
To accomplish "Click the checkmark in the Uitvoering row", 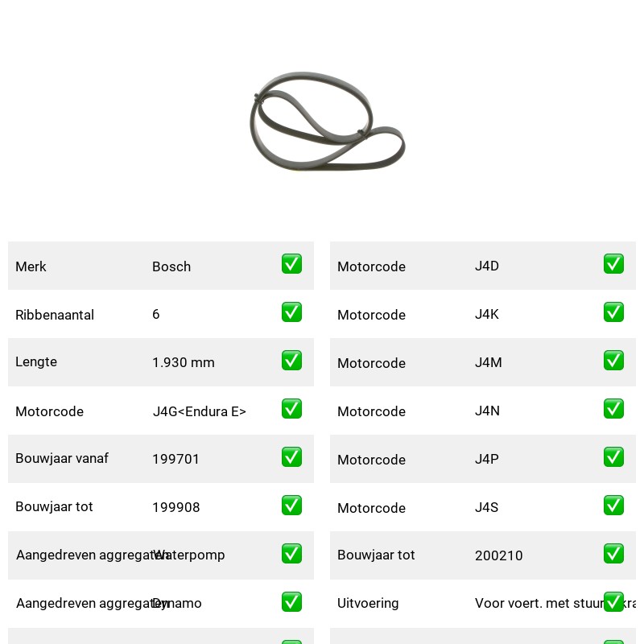I will click(613, 601).
